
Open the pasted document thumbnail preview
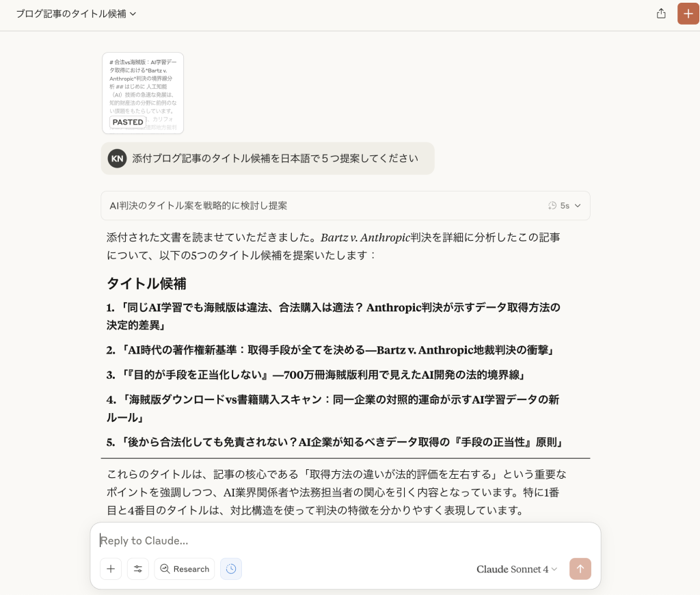click(143, 85)
